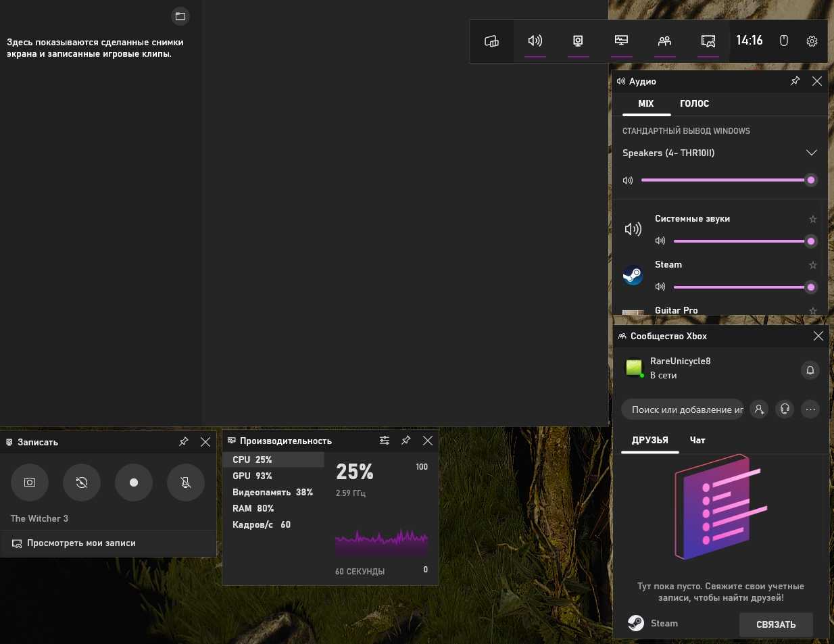Expand the Speakers output device dropdown
Image resolution: width=834 pixels, height=644 pixels.
(811, 153)
